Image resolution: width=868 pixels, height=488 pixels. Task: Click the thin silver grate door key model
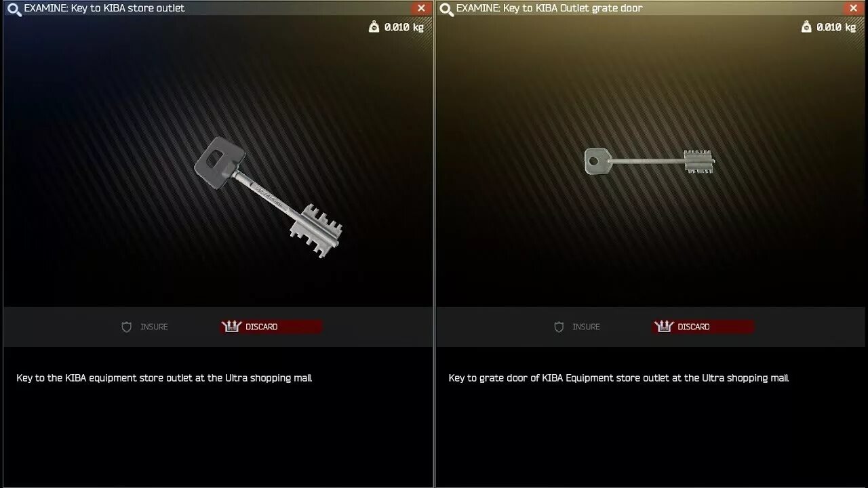pyautogui.click(x=650, y=161)
